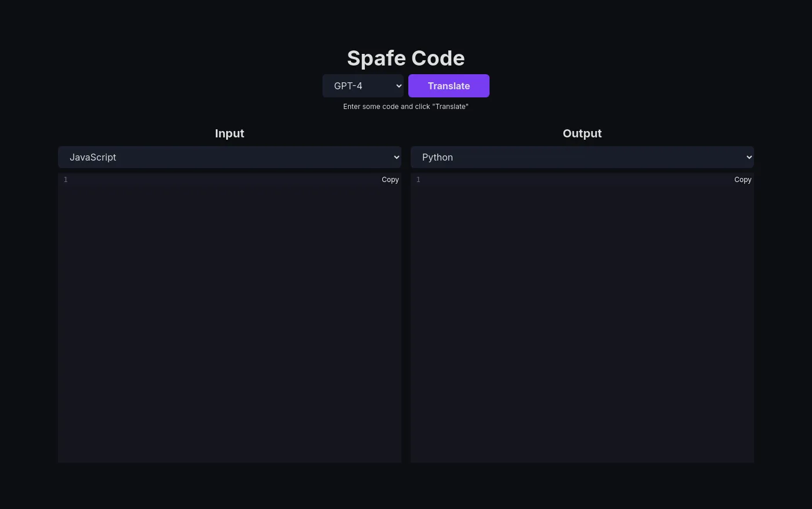Viewport: 812px width, 509px height.
Task: Open the Python output language dropdown
Action: click(582, 157)
